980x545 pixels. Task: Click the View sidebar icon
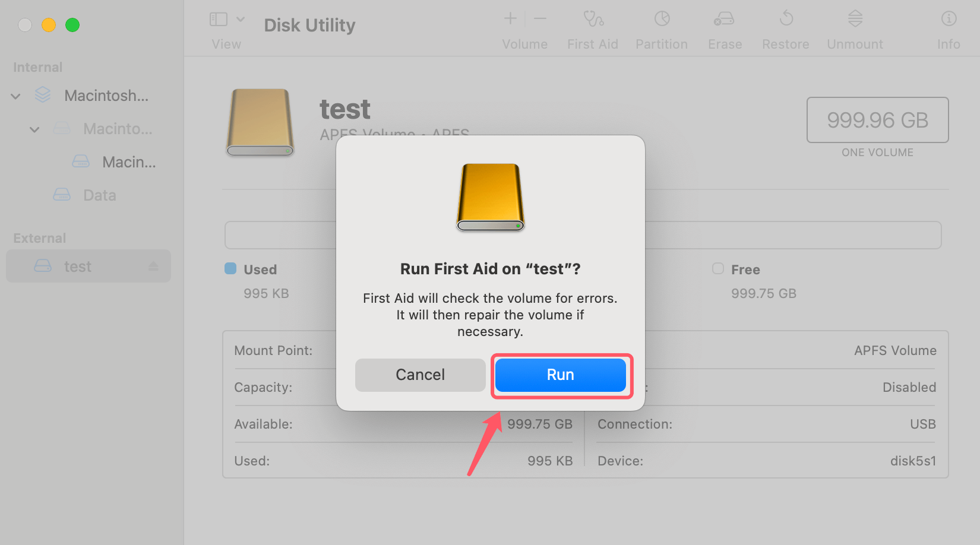pos(218,18)
